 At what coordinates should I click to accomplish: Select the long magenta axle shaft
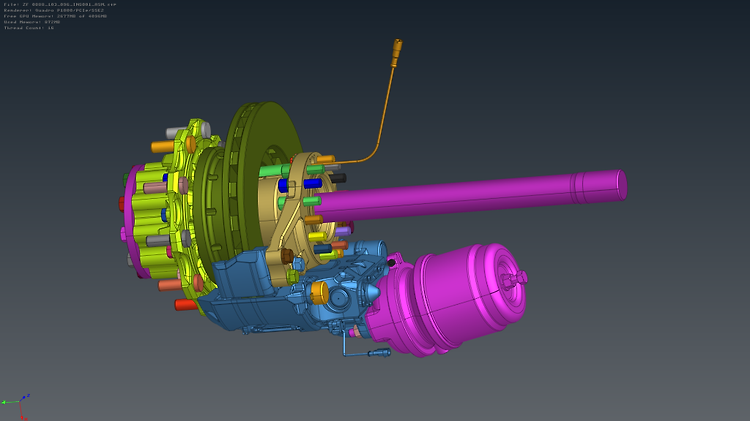(469, 196)
